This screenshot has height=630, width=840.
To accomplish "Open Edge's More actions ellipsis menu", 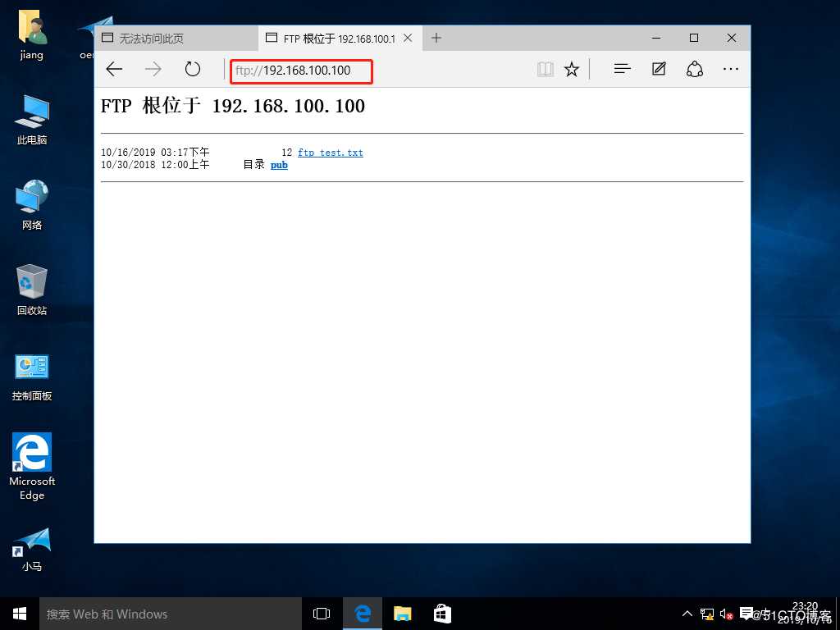I will 731,69.
